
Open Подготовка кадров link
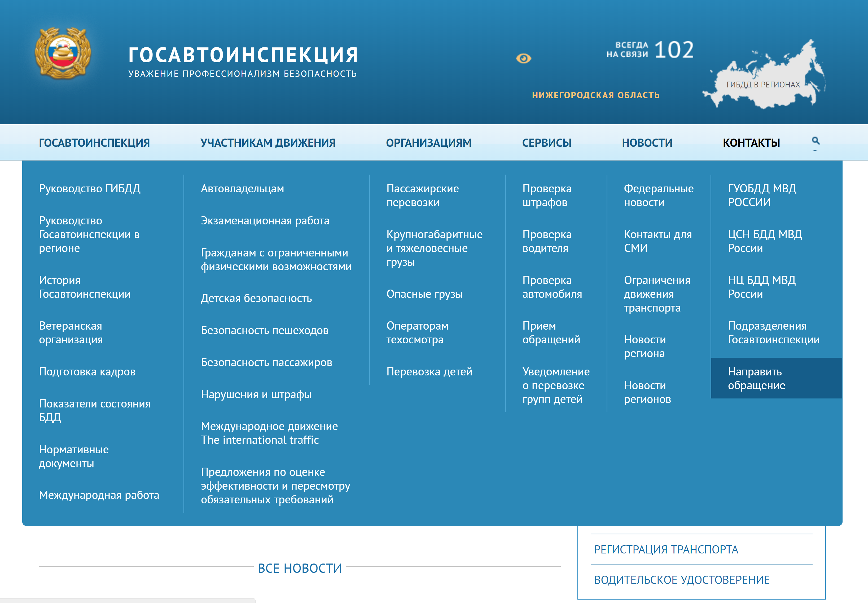coord(87,372)
